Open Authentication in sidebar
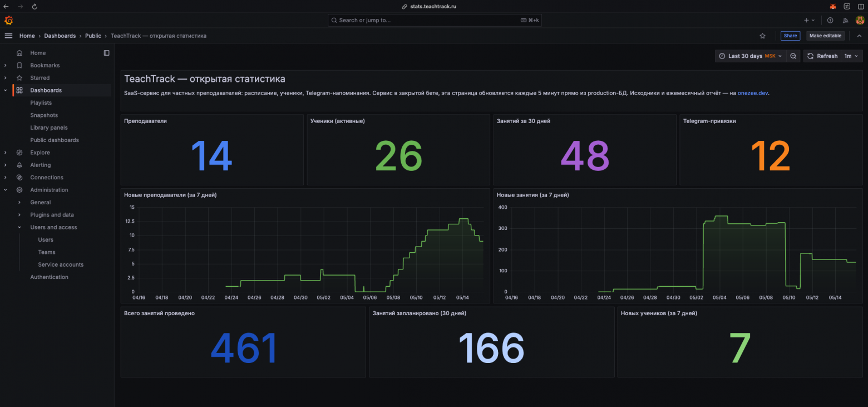Screen dimensions: 868x407 pyautogui.click(x=50, y=277)
